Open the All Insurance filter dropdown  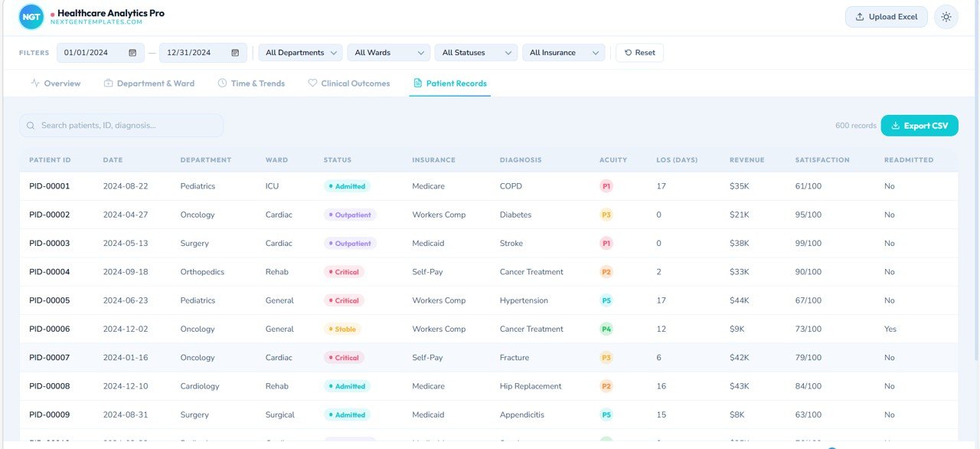pyautogui.click(x=563, y=52)
